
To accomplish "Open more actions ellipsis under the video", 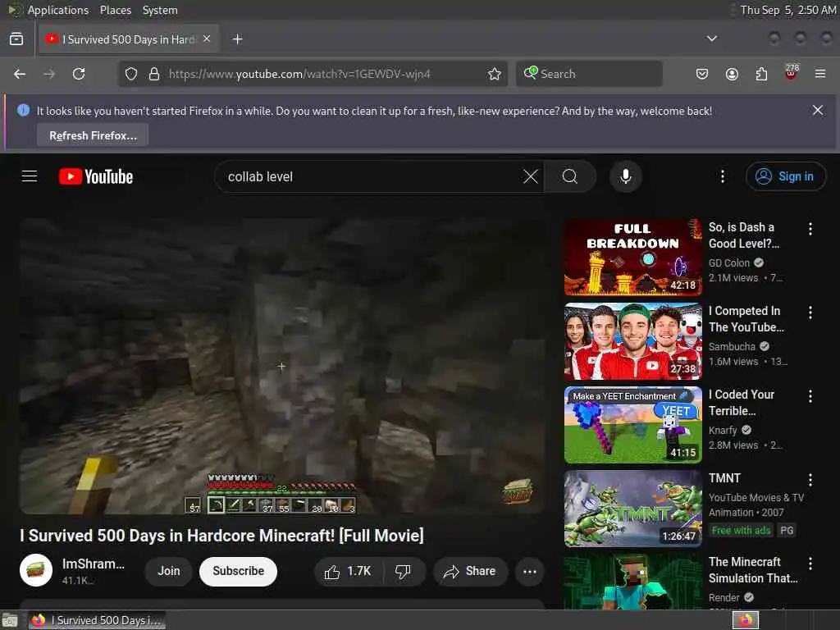I will [529, 572].
